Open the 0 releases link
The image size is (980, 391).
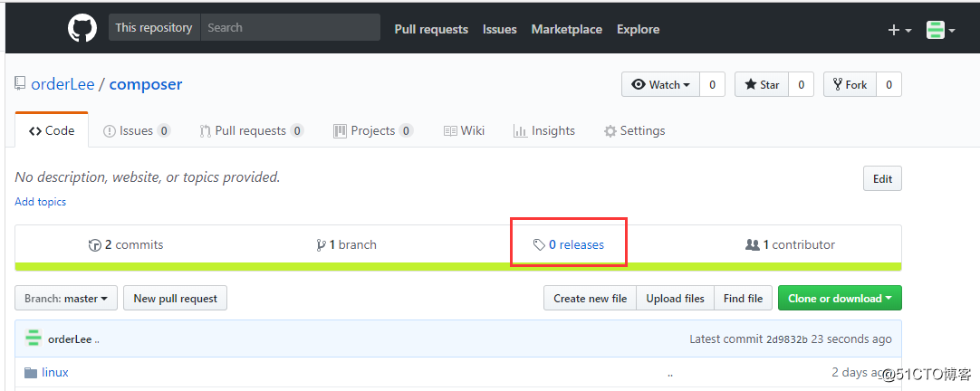[569, 245]
